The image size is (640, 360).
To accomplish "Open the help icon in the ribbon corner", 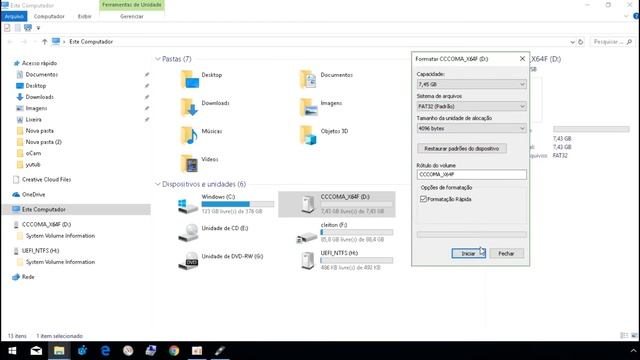I will pos(636,16).
